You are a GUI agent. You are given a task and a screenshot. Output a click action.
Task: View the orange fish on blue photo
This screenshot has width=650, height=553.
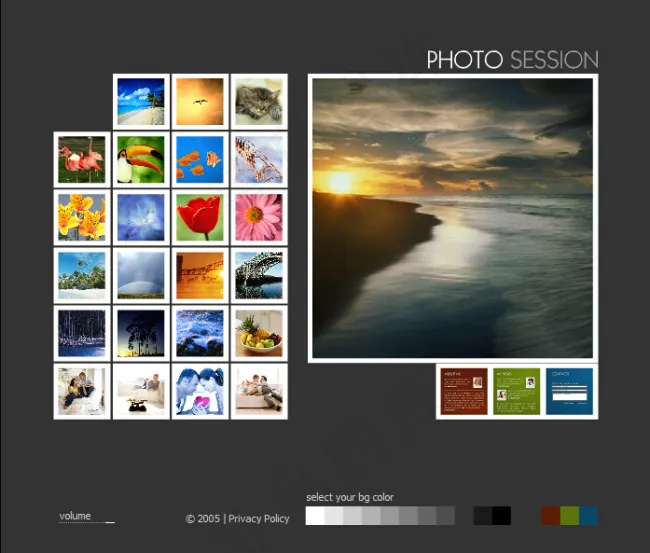point(200,160)
